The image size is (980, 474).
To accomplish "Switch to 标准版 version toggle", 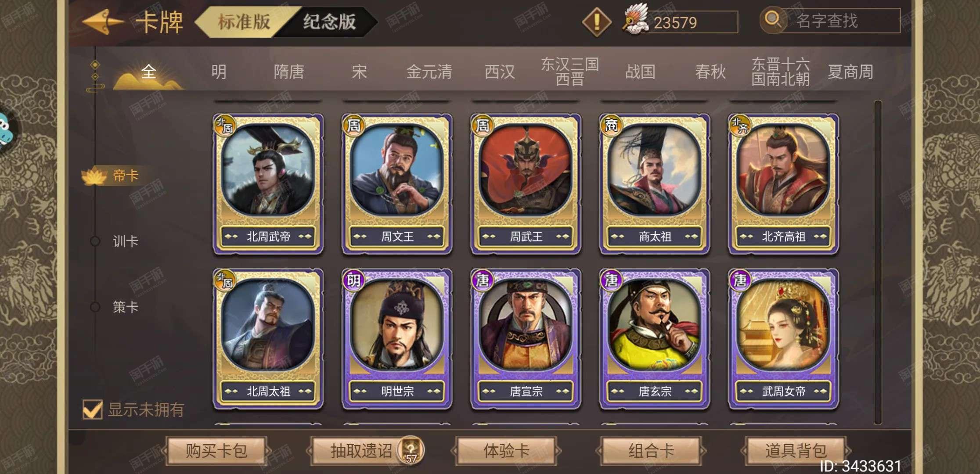I will 244,22.
